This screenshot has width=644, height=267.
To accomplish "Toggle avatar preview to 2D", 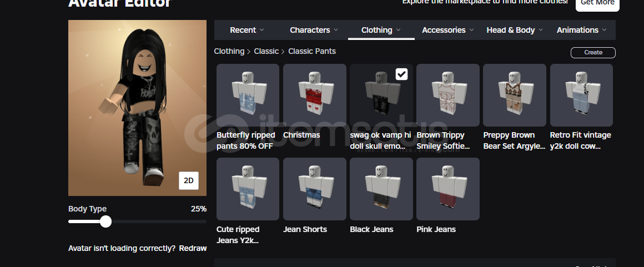I will pyautogui.click(x=189, y=181).
